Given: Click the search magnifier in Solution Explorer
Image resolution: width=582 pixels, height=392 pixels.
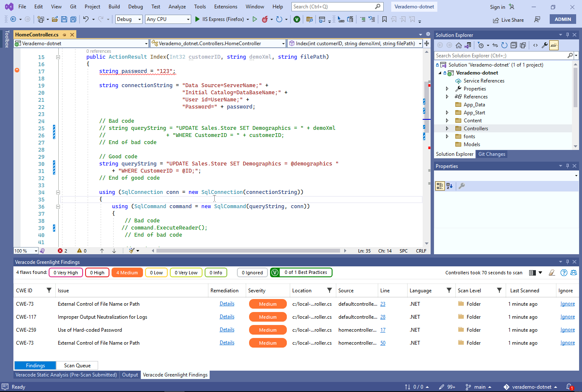Looking at the screenshot, I should point(570,55).
